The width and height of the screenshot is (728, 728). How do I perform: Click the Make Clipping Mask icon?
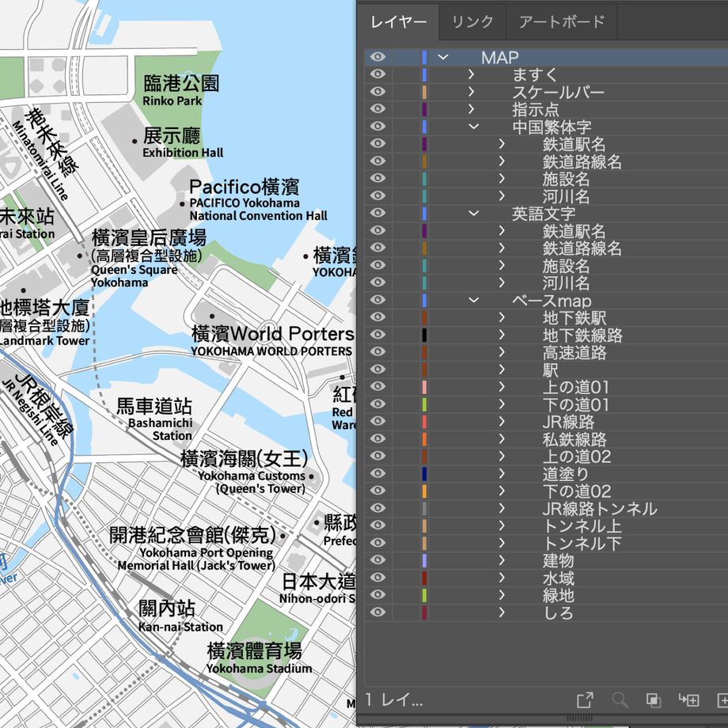pyautogui.click(x=654, y=700)
